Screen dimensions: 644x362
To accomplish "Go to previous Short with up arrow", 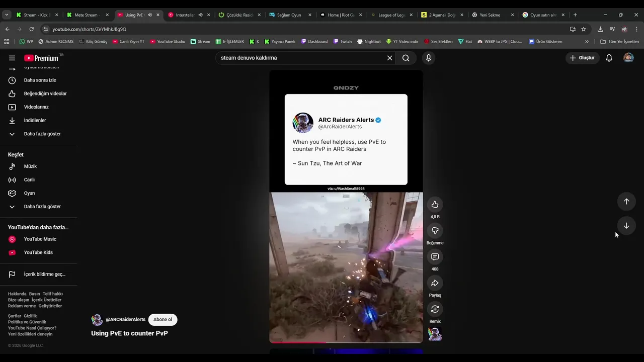I will click(x=626, y=201).
